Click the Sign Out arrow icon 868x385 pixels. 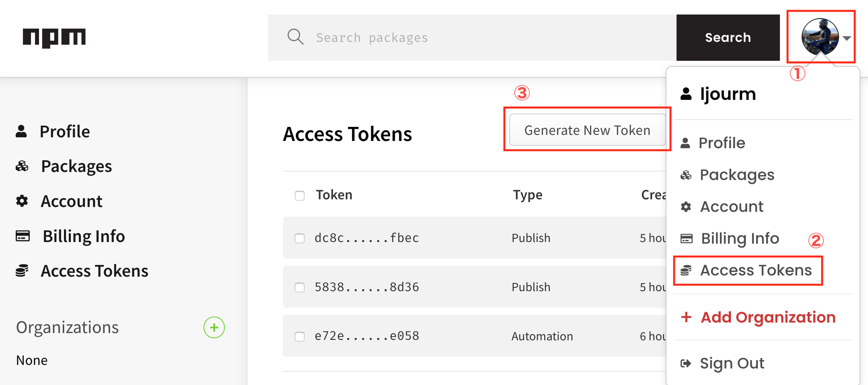[x=686, y=363]
